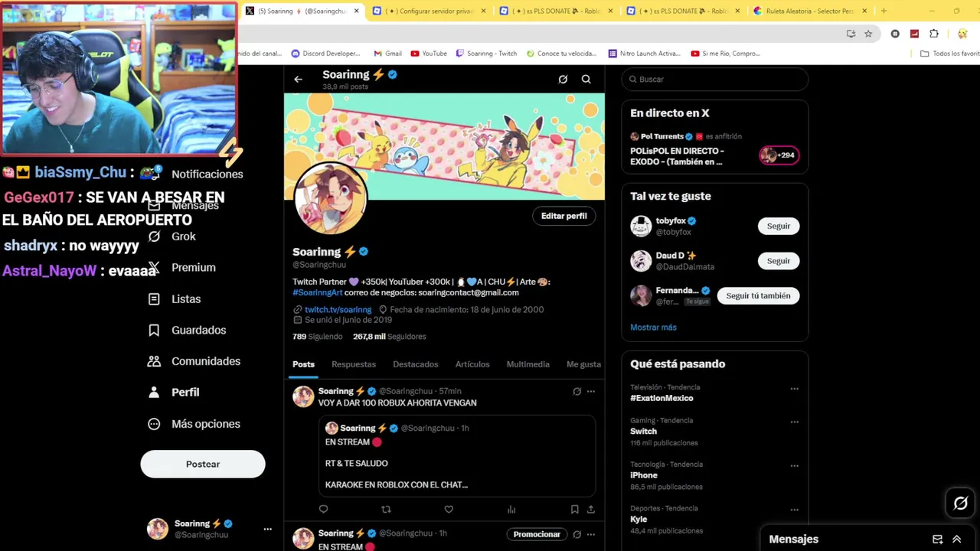Image resolution: width=980 pixels, height=551 pixels.
Task: Click the Grok icon beside the profile search
Action: 563,79
